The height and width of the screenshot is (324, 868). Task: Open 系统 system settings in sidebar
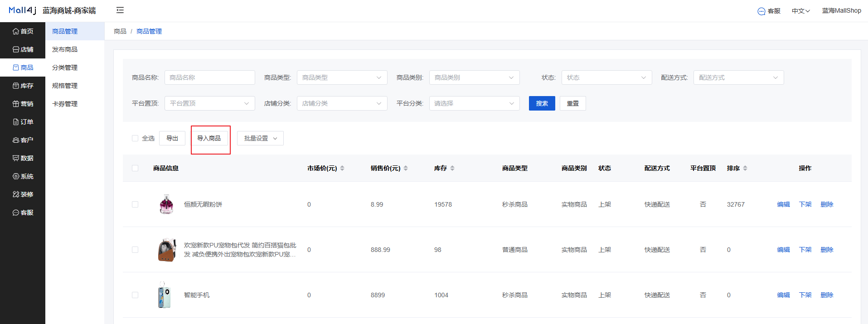(23, 176)
